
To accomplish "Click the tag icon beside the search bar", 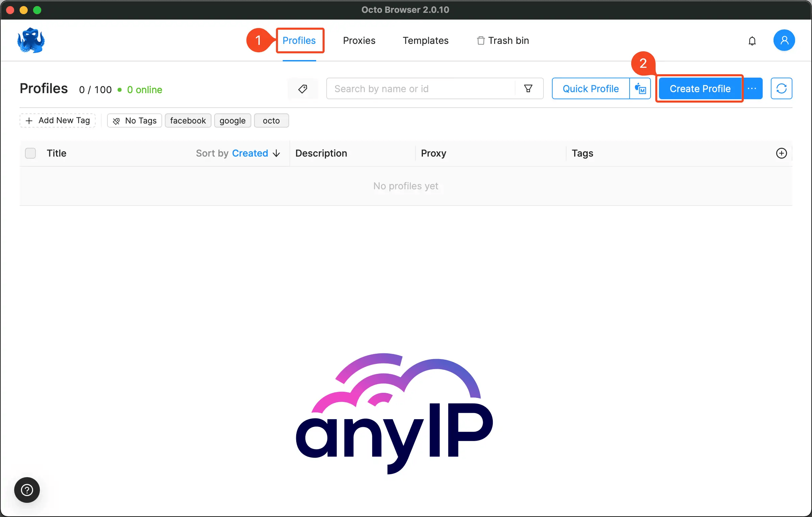I will pos(303,88).
